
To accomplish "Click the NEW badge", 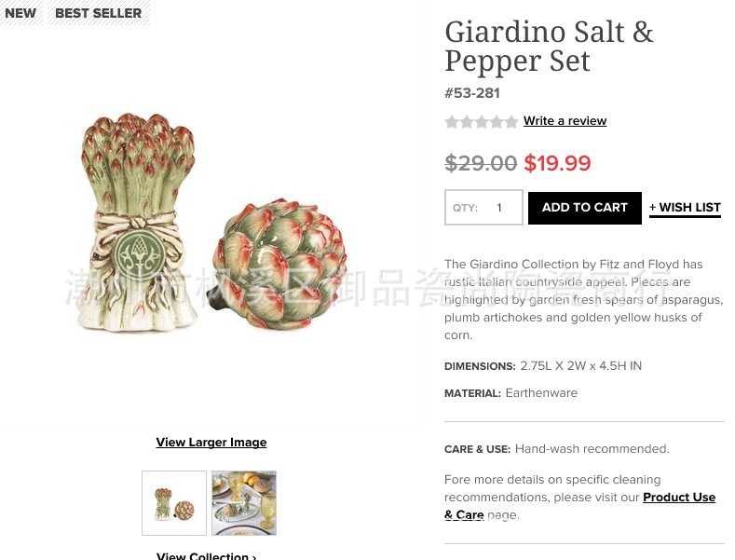I will [20, 13].
